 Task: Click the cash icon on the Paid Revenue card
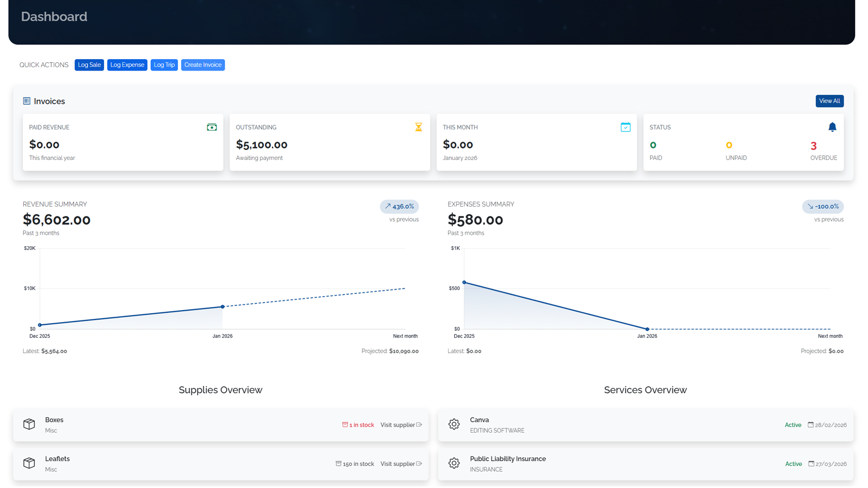[x=212, y=127]
